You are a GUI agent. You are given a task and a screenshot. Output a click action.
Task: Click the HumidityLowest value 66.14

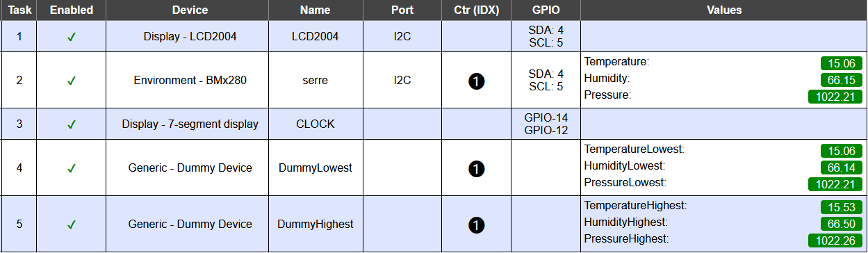pos(841,168)
